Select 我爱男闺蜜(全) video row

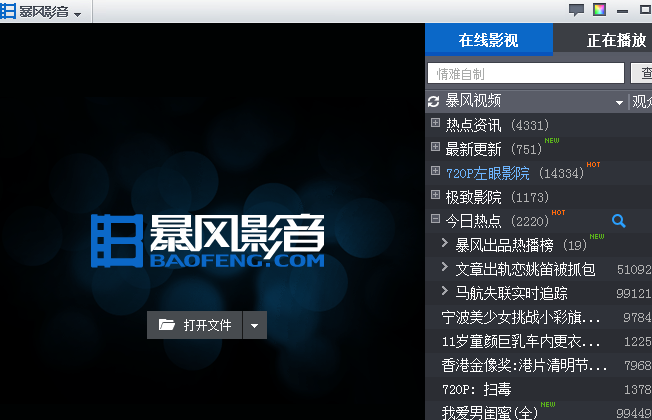point(538,412)
